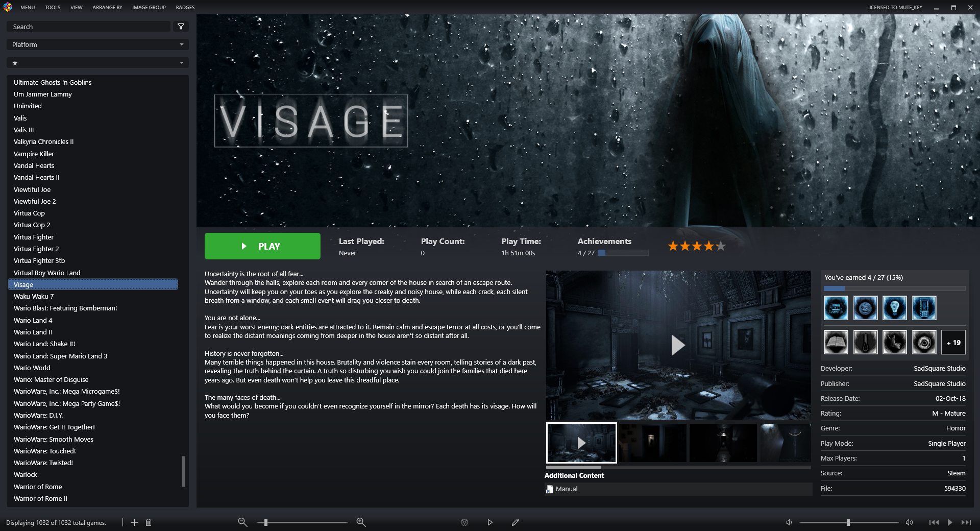The width and height of the screenshot is (980, 531).
Task: Select Waku Waku 7 in list
Action: coord(93,296)
